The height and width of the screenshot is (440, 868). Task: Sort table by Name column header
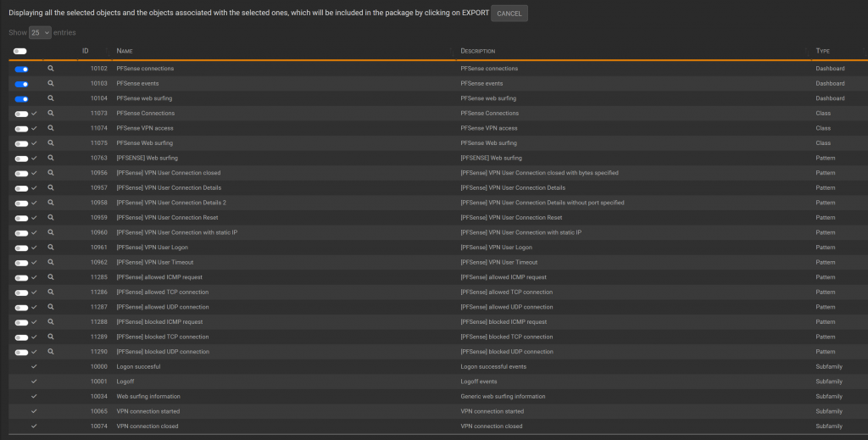coord(125,52)
